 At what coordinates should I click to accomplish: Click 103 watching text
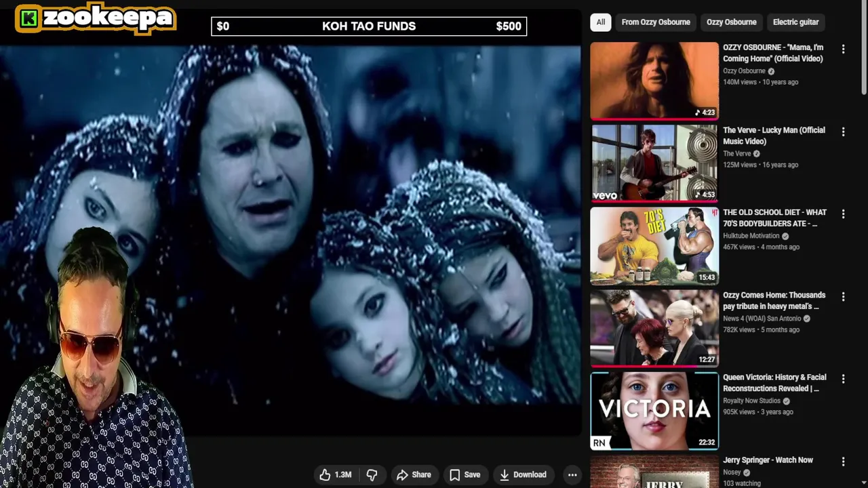pos(742,483)
